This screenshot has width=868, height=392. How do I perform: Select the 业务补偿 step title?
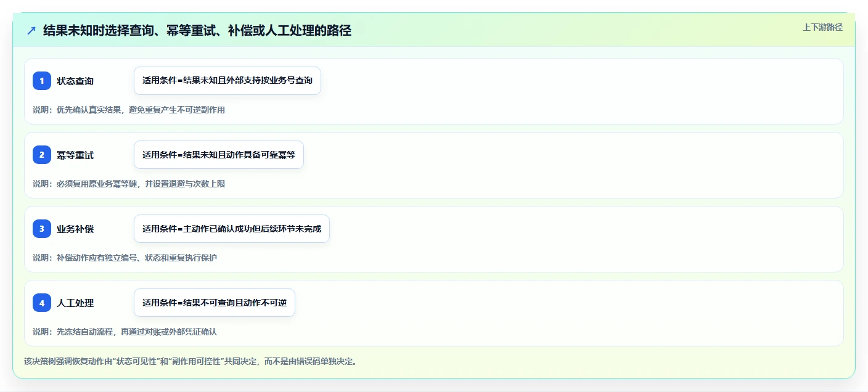(75, 229)
